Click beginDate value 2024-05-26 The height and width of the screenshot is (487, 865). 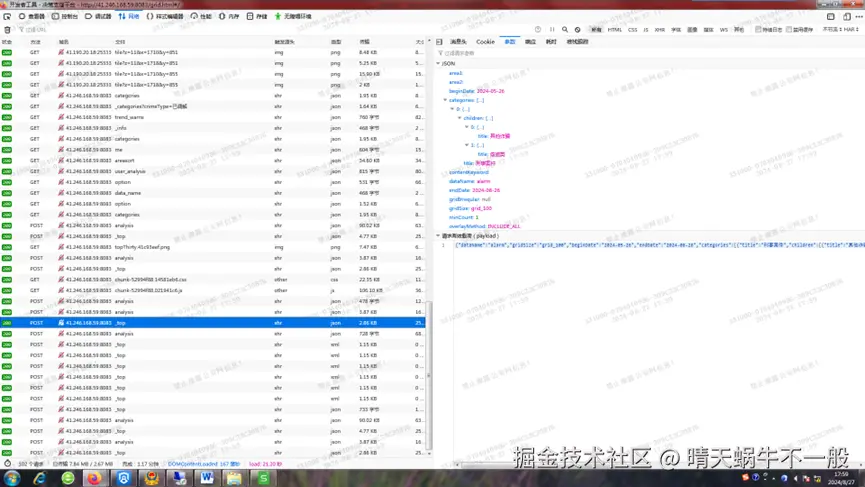pyautogui.click(x=490, y=91)
